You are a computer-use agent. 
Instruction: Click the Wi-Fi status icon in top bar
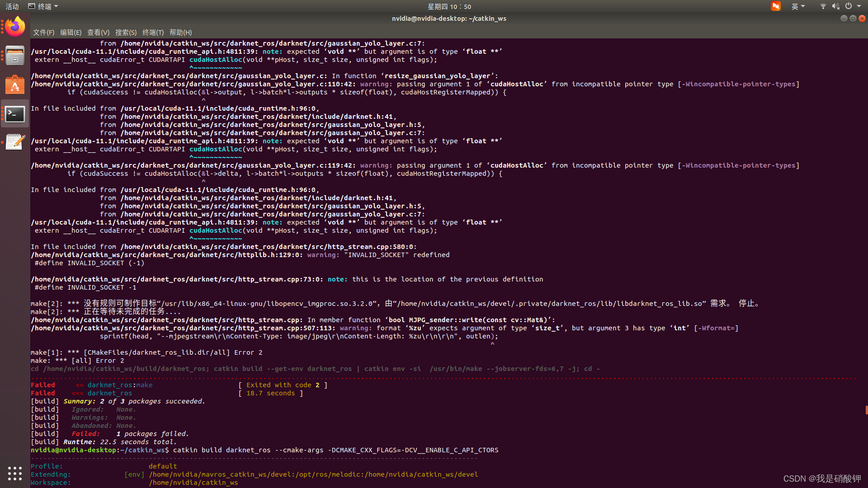(822, 6)
